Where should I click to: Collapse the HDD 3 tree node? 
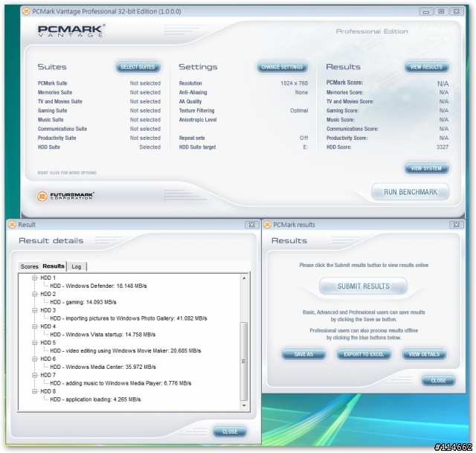tap(35, 310)
